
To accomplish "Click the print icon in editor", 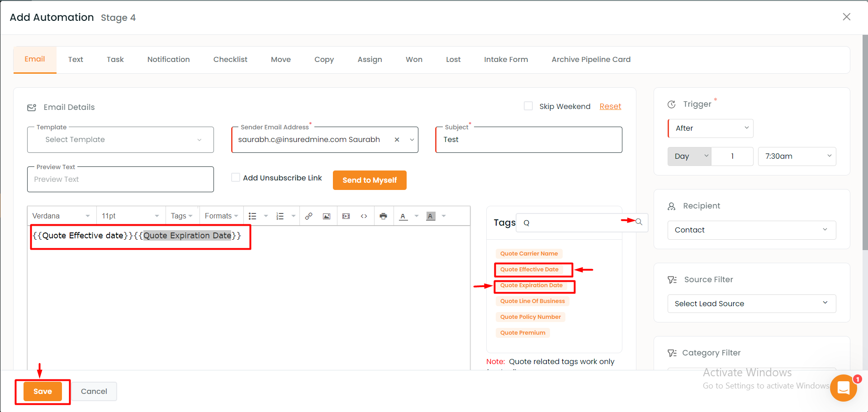I will pos(383,216).
